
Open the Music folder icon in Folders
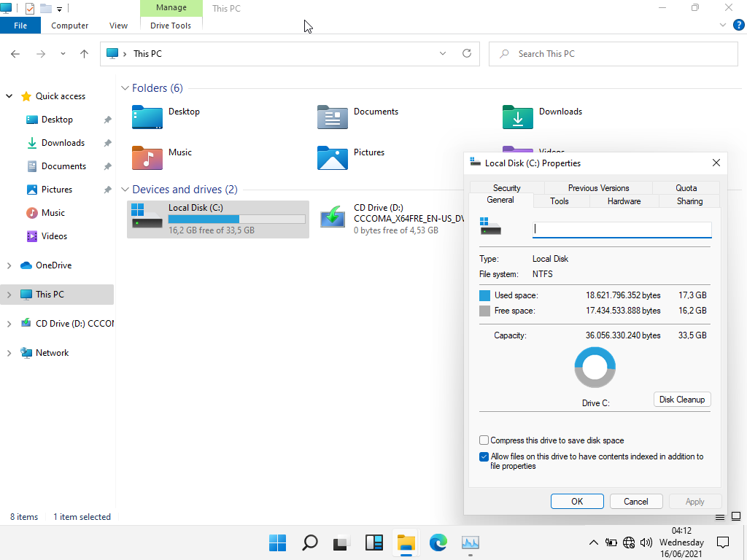tap(147, 158)
